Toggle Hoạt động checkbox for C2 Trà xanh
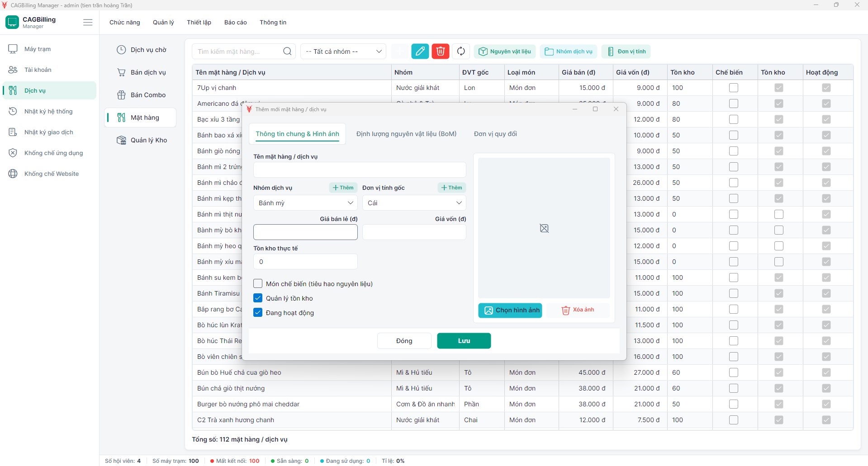 tap(826, 420)
